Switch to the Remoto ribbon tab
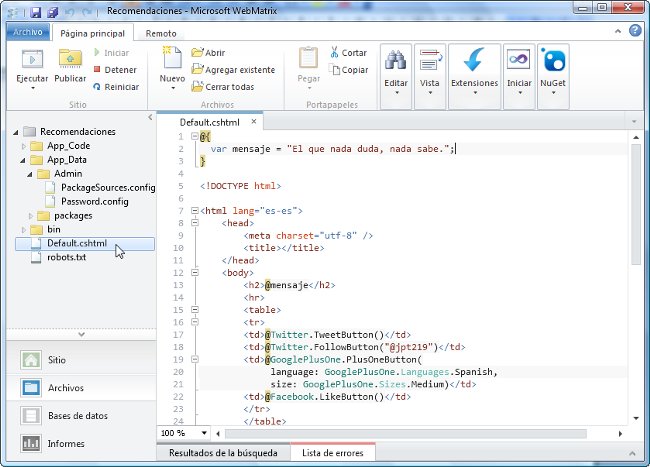This screenshot has height=467, width=650. 161,33
